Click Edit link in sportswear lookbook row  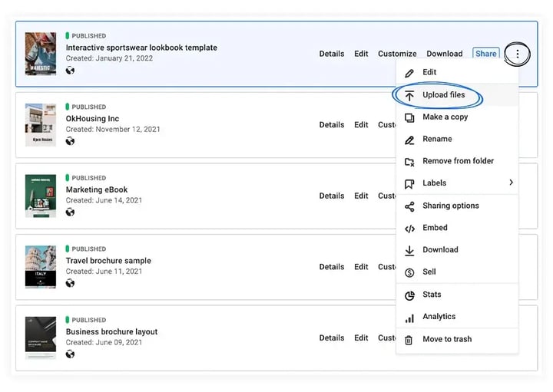(361, 54)
